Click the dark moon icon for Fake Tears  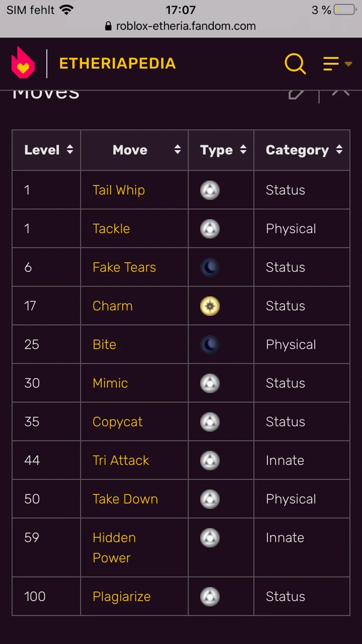tap(210, 267)
